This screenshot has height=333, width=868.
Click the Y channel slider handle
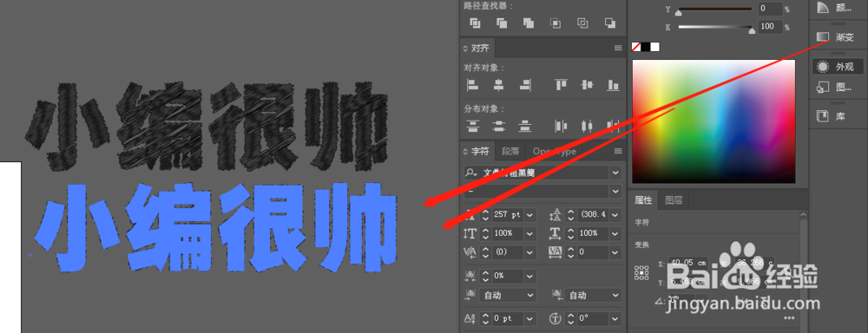pos(678,13)
